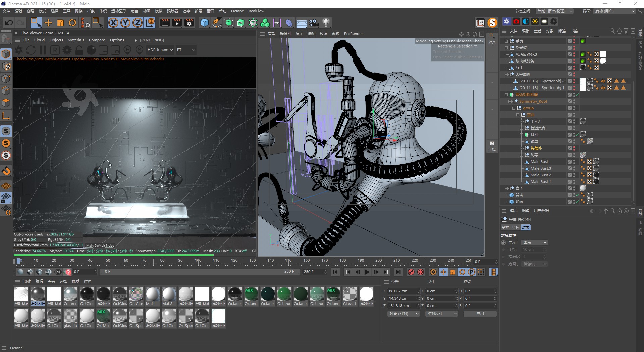Screen dimensions: 644x352
Task: Toggle Z axis lock
Action: (138, 23)
